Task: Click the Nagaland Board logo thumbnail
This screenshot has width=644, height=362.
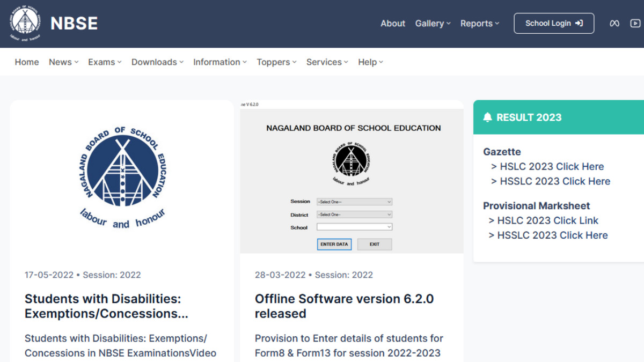Action: [122, 178]
